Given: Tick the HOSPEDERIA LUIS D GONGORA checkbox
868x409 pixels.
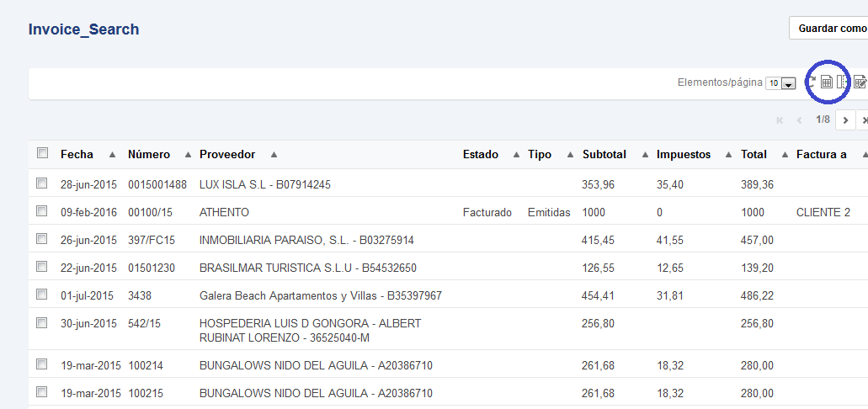Looking at the screenshot, I should [42, 322].
